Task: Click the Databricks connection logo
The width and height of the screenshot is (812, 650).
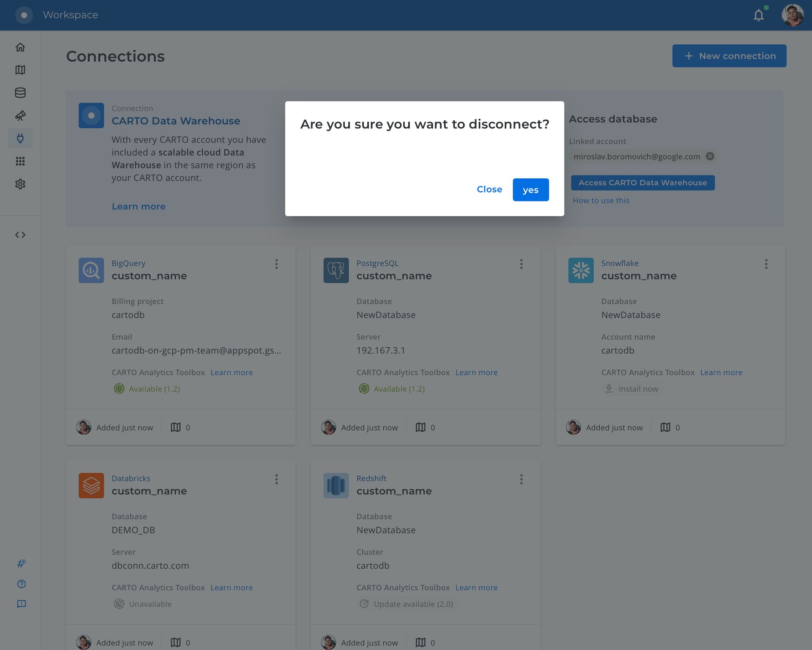Action: (91, 485)
